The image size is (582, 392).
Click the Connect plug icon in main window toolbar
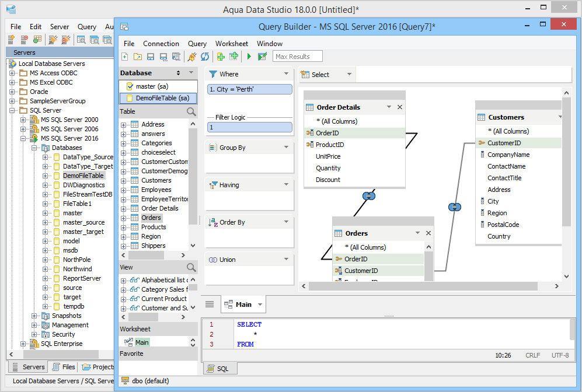[x=53, y=39]
